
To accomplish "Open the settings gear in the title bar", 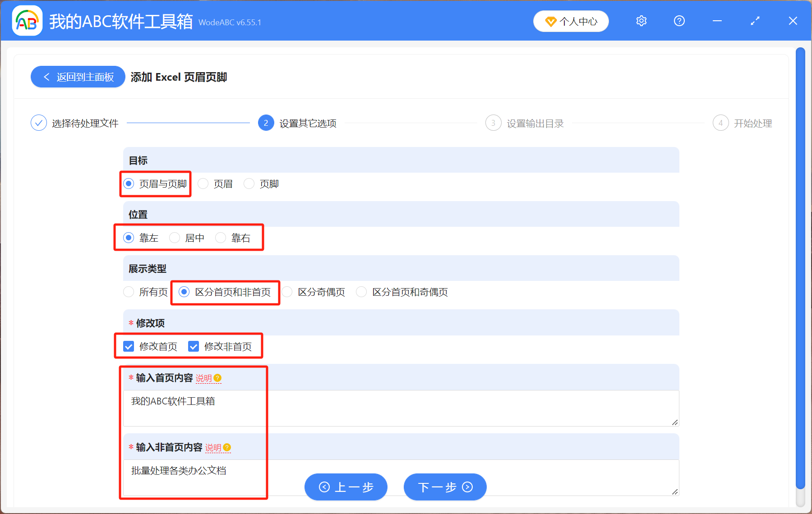I will coord(641,21).
